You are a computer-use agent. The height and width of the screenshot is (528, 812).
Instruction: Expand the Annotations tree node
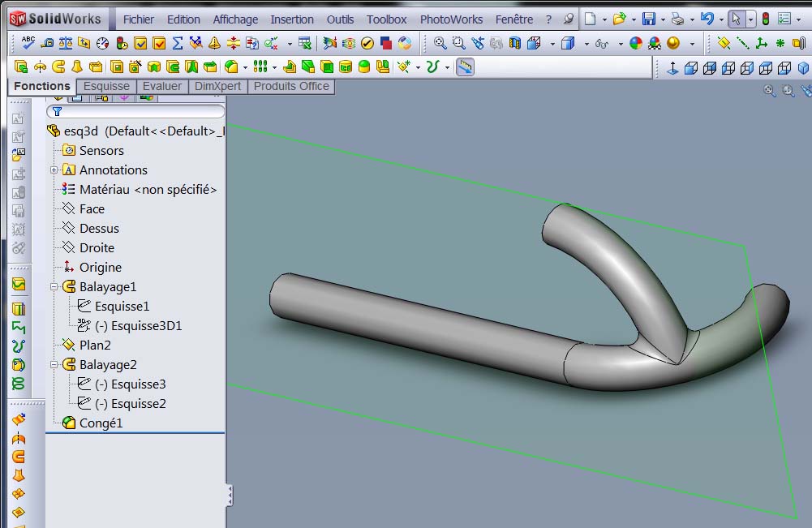click(x=54, y=170)
